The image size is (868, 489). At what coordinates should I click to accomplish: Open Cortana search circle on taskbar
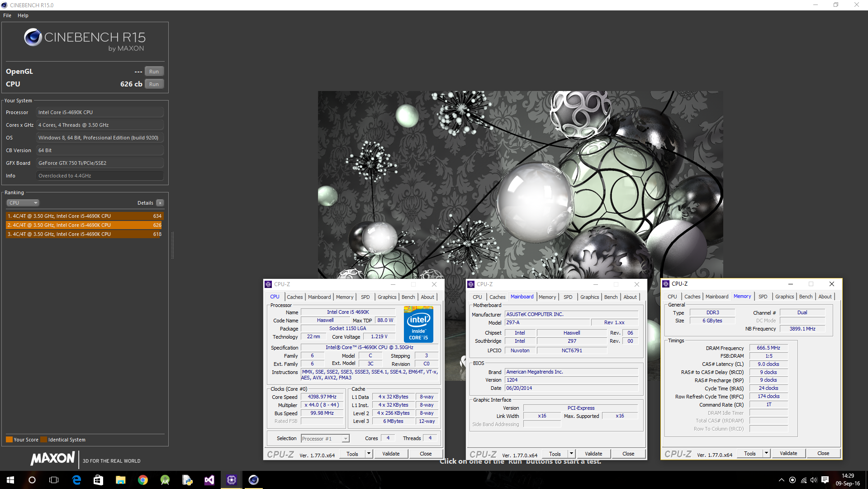coord(32,480)
